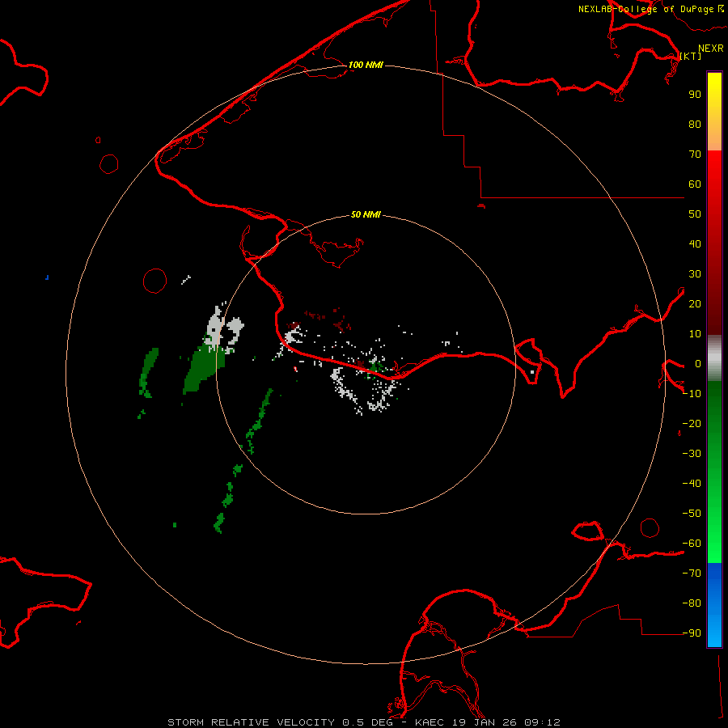Click the 70 value on the velocity scale
The width and height of the screenshot is (728, 728).
(695, 154)
